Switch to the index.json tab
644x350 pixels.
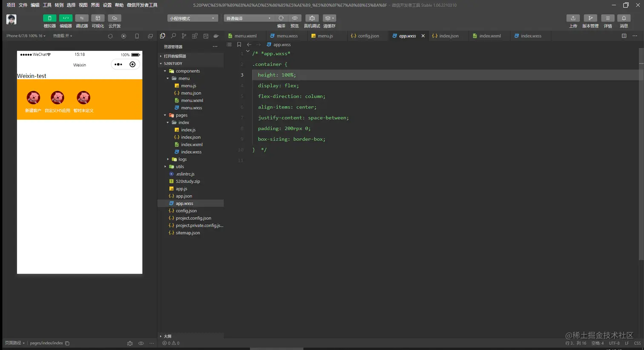[448, 36]
